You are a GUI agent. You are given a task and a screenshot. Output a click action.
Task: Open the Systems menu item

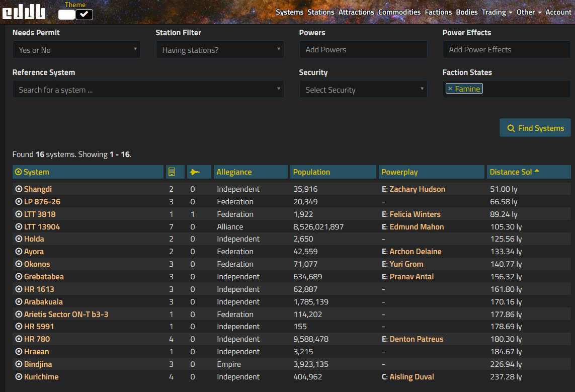click(x=289, y=12)
